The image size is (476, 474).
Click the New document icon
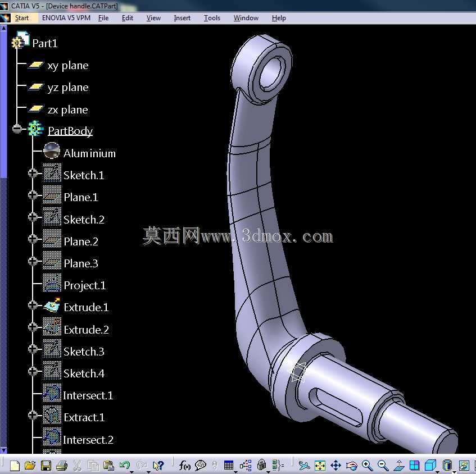click(15, 465)
